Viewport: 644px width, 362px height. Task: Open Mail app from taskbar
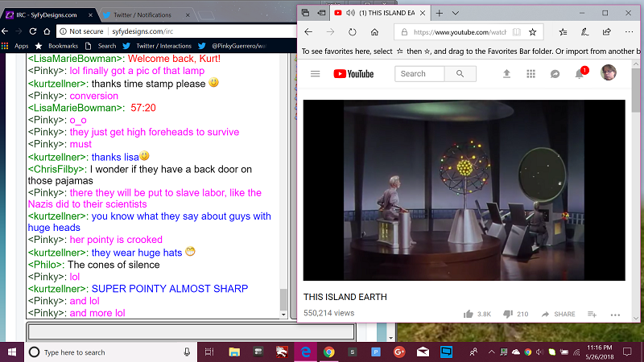(x=423, y=352)
